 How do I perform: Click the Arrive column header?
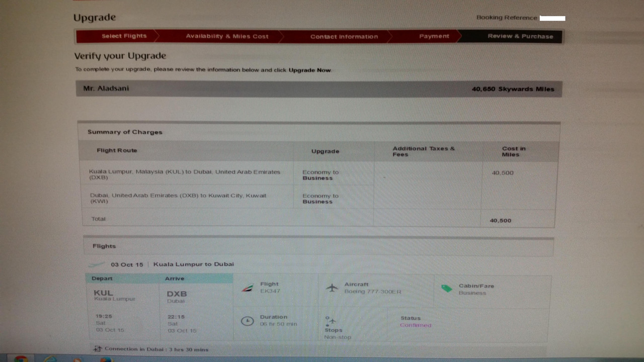[x=175, y=279]
